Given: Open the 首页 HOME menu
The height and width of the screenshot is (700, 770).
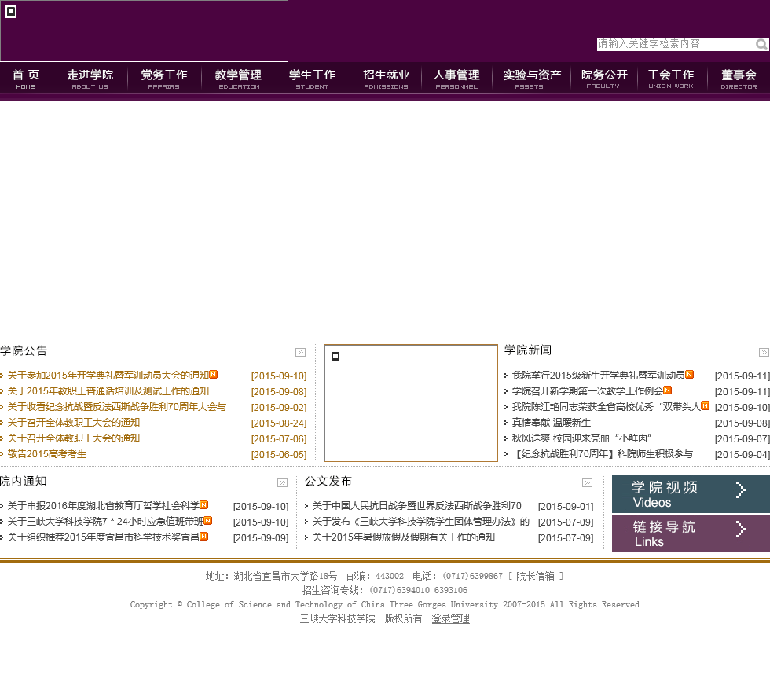Looking at the screenshot, I should pyautogui.click(x=25, y=79).
